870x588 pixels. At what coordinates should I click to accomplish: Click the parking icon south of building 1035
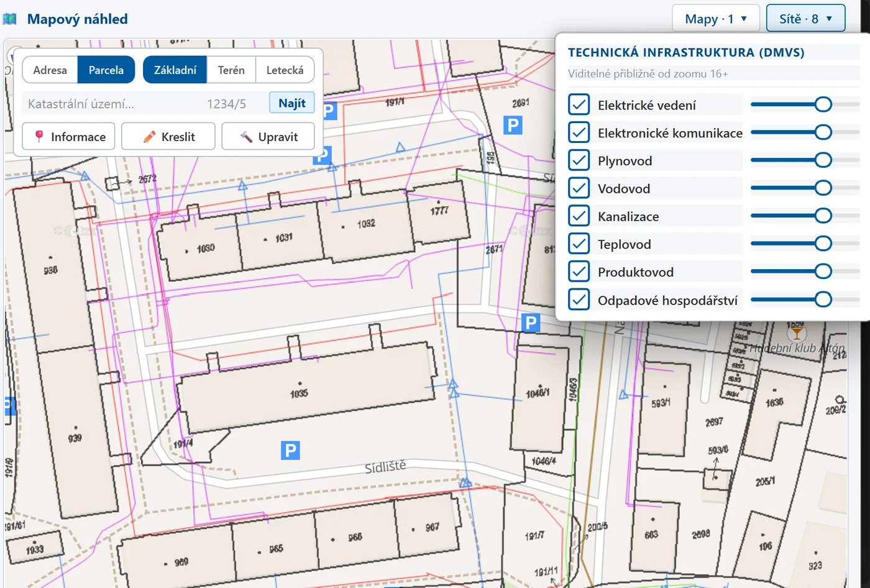(290, 450)
